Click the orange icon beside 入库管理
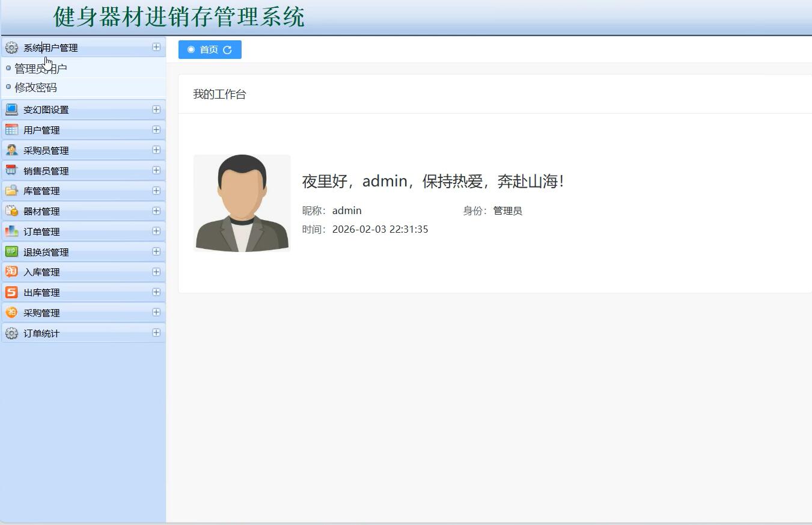 point(11,272)
